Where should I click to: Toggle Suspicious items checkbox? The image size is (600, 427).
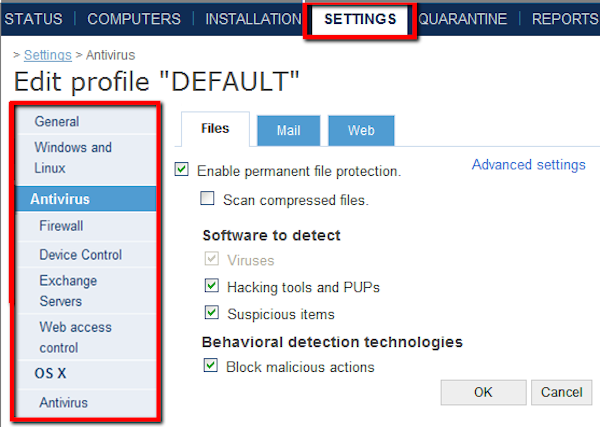212,312
